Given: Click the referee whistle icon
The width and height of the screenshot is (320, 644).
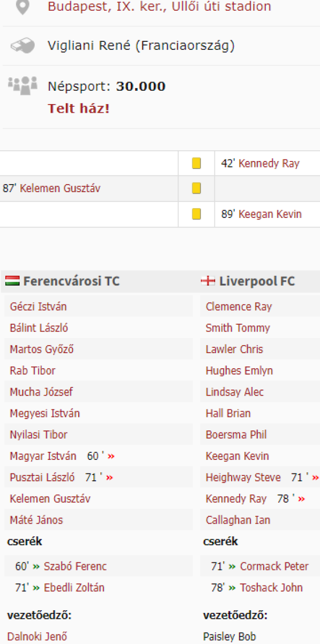Looking at the screenshot, I should point(22,46).
